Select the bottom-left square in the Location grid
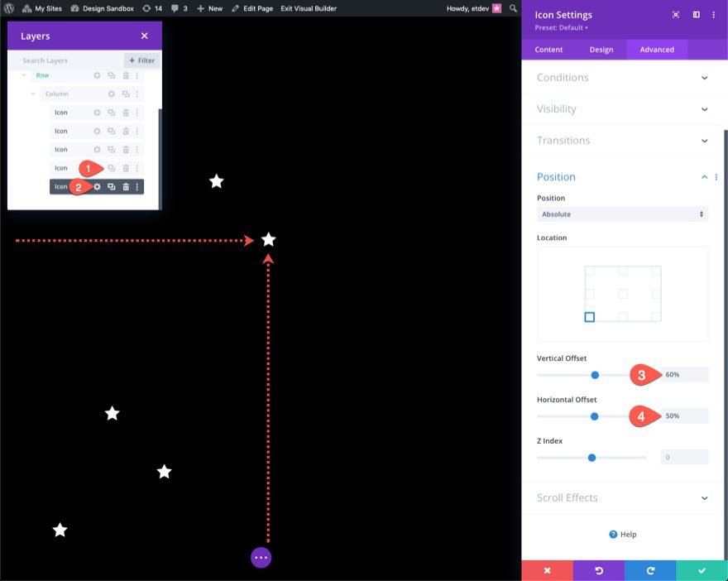 [x=590, y=316]
